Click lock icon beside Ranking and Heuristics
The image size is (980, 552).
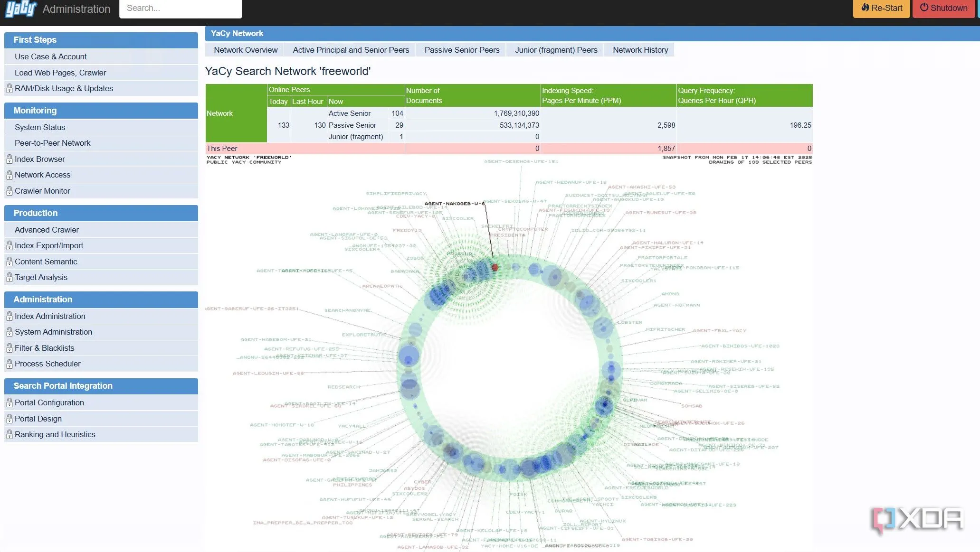(x=10, y=435)
